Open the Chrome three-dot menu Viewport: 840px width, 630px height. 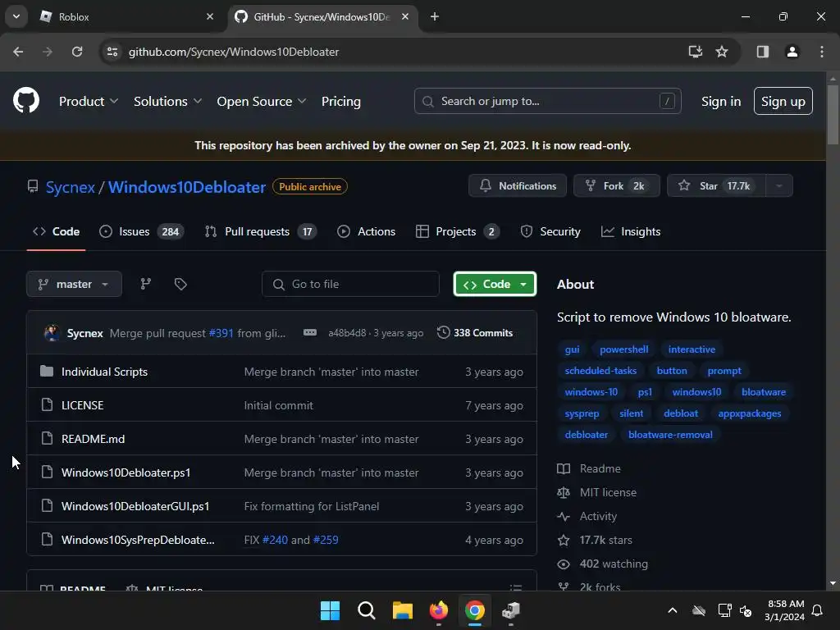(822, 52)
